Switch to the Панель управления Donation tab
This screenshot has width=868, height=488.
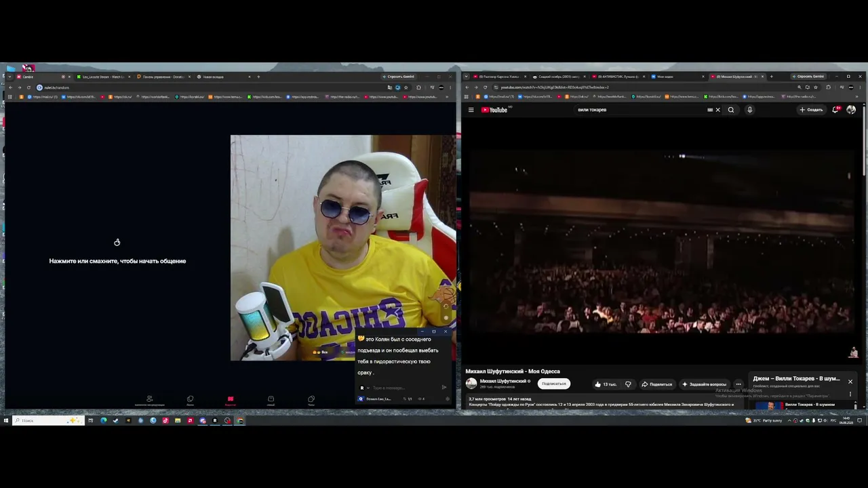pos(163,77)
